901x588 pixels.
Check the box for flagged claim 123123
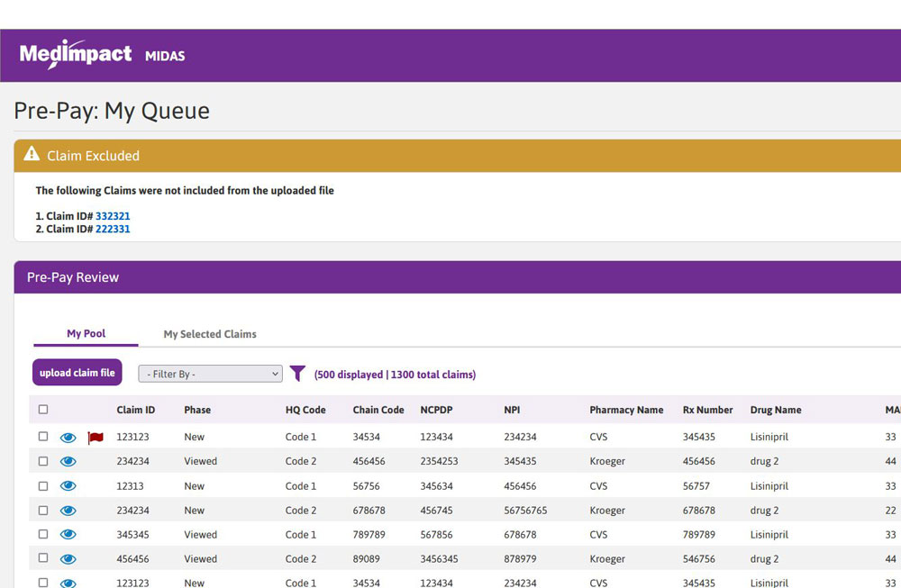(x=43, y=437)
